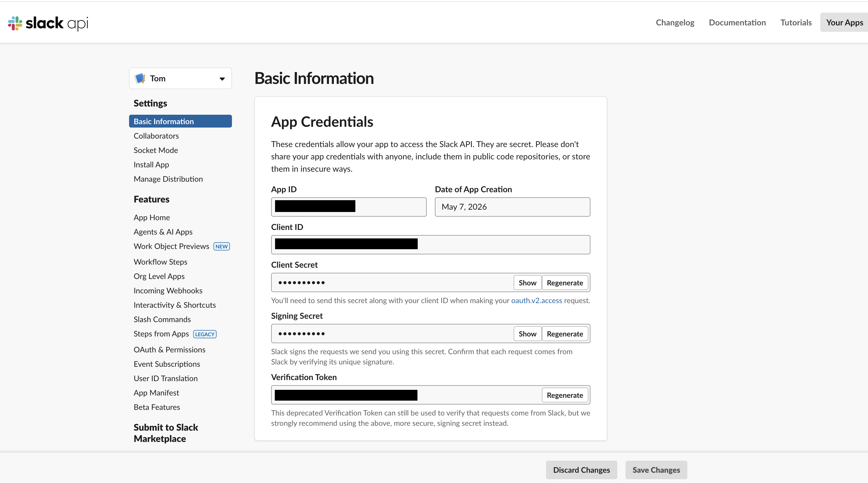Click the Date of App Creation field
Screen dimensions: 868x483
pos(512,207)
